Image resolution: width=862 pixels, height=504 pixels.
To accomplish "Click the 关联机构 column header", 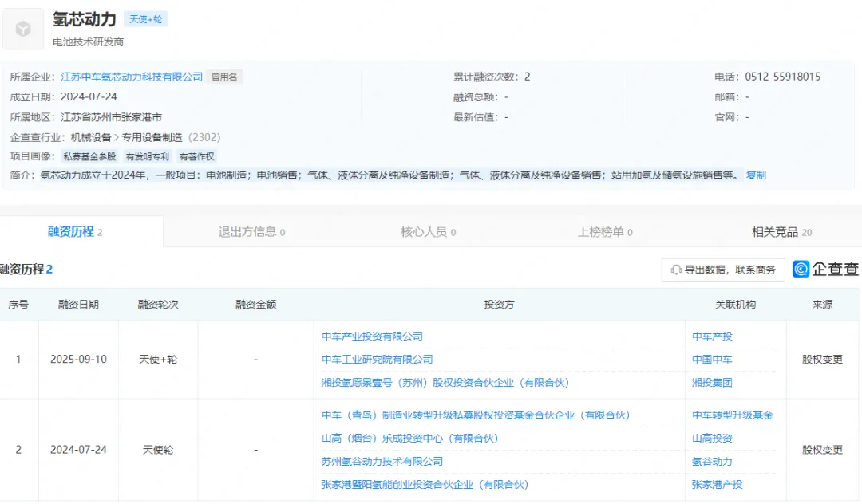I will click(736, 304).
